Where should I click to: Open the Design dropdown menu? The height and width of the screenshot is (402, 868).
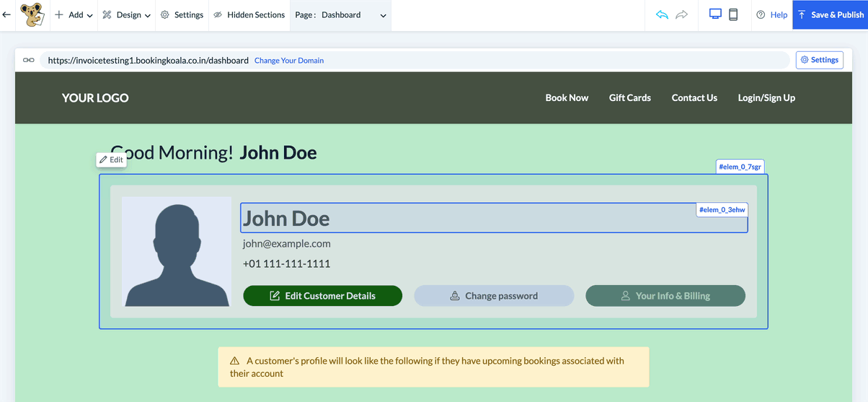click(x=127, y=14)
